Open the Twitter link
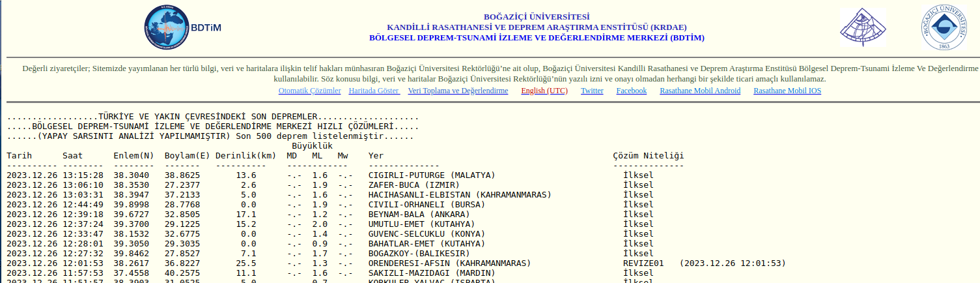The width and height of the screenshot is (980, 283). tap(592, 91)
